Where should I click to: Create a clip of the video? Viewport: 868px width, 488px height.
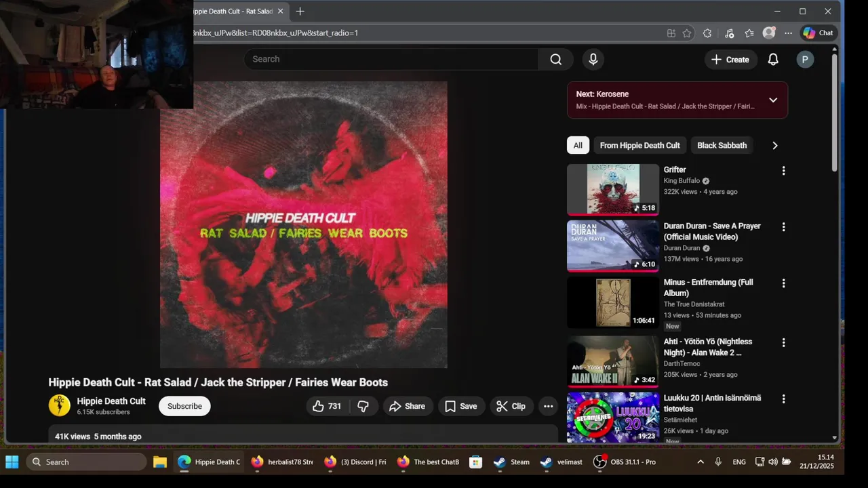click(x=511, y=406)
